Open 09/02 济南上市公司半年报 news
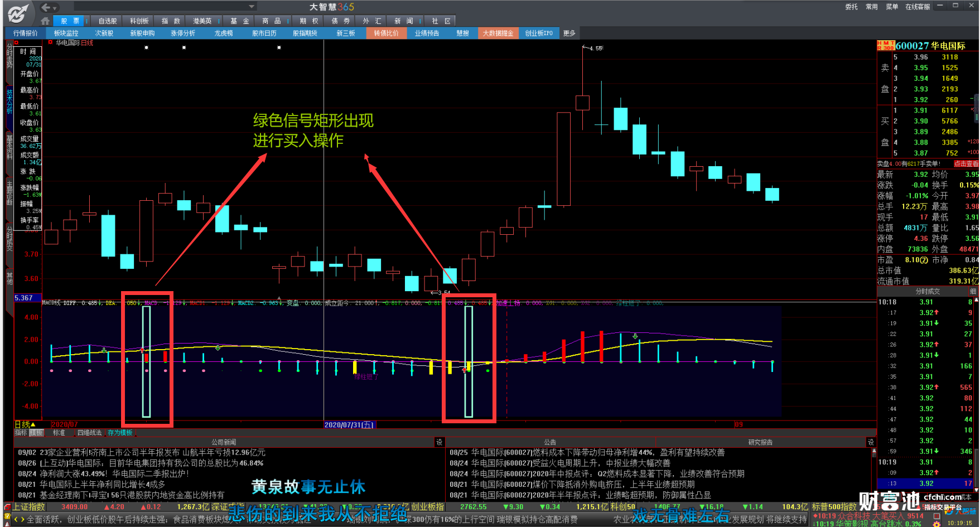The width and height of the screenshot is (980, 527). pyautogui.click(x=142, y=452)
